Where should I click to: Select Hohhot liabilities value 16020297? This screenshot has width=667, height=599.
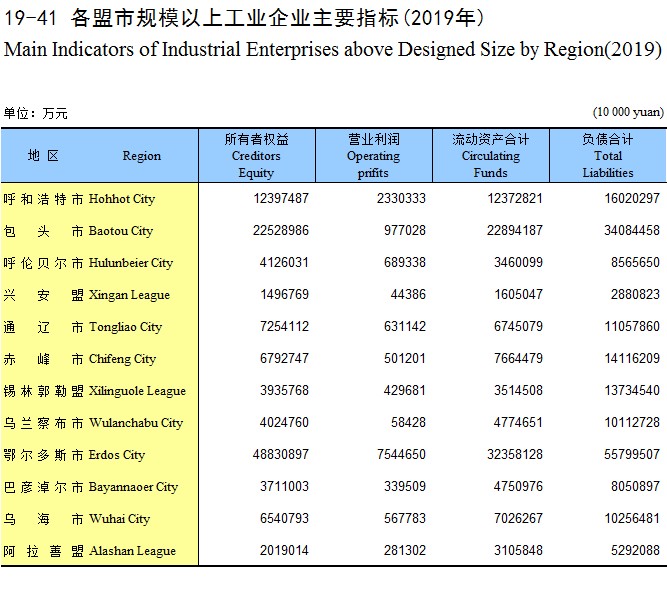tap(632, 198)
